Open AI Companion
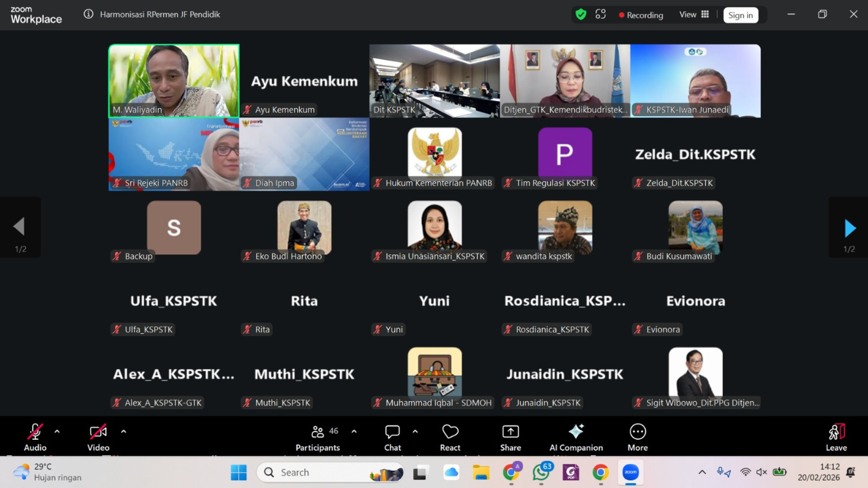 (576, 432)
